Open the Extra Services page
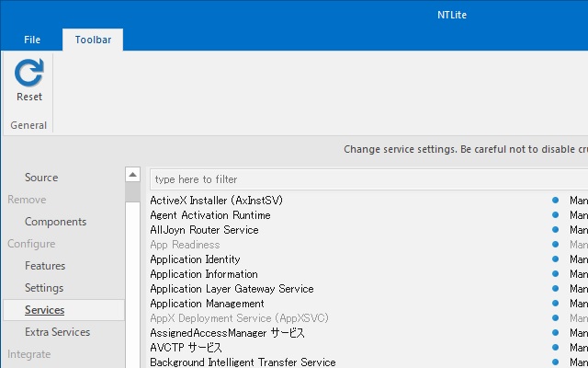The width and height of the screenshot is (588, 368). pos(57,332)
